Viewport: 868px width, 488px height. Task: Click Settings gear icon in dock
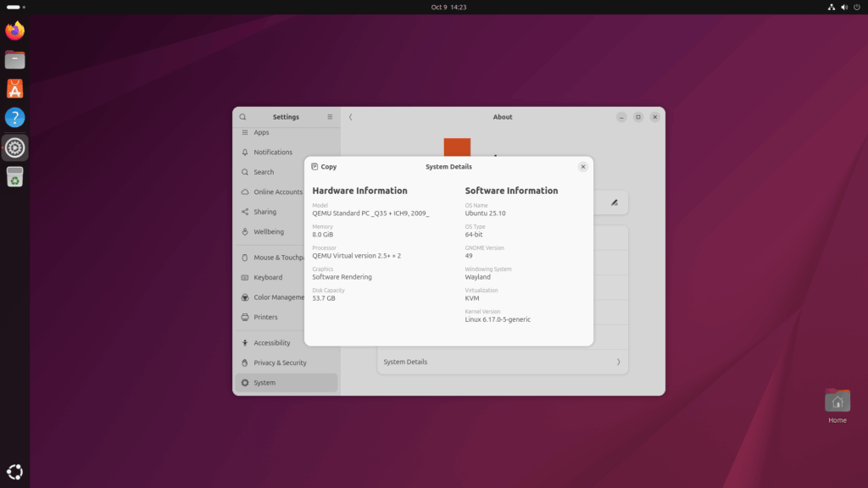tap(15, 147)
